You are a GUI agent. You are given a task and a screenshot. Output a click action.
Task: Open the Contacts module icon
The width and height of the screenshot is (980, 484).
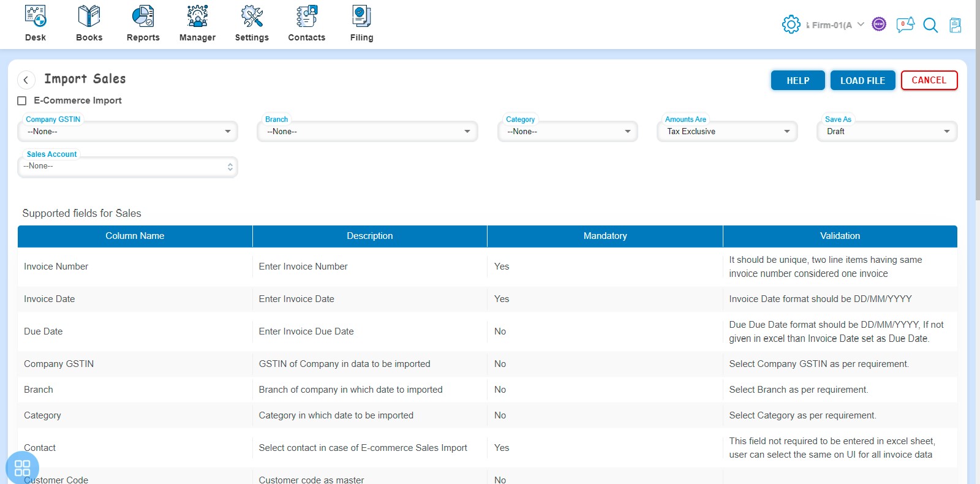coord(307,17)
